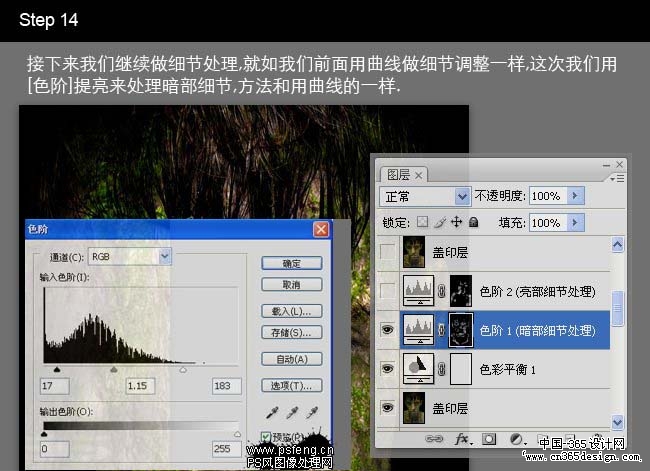
Task: Open the 通道 RGB channel dropdown
Action: (x=165, y=257)
